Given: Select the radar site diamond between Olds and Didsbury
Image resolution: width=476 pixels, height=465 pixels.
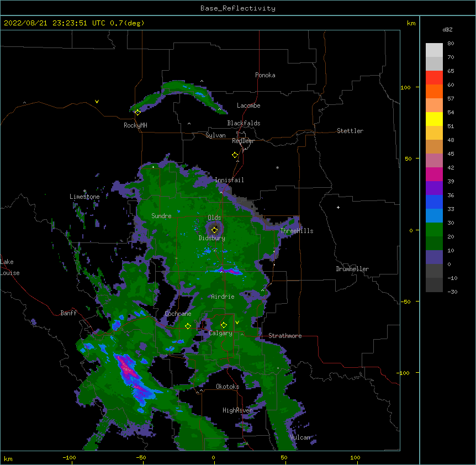Looking at the screenshot, I should (x=215, y=230).
